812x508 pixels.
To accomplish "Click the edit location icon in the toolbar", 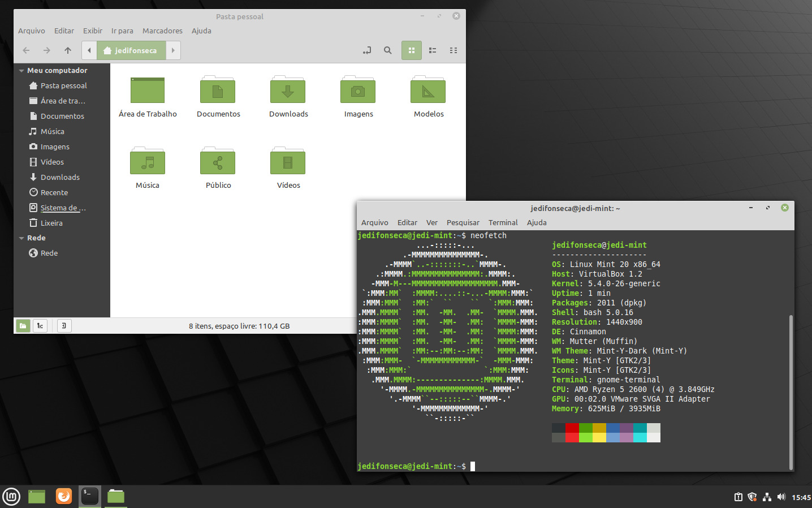I will click(x=366, y=50).
